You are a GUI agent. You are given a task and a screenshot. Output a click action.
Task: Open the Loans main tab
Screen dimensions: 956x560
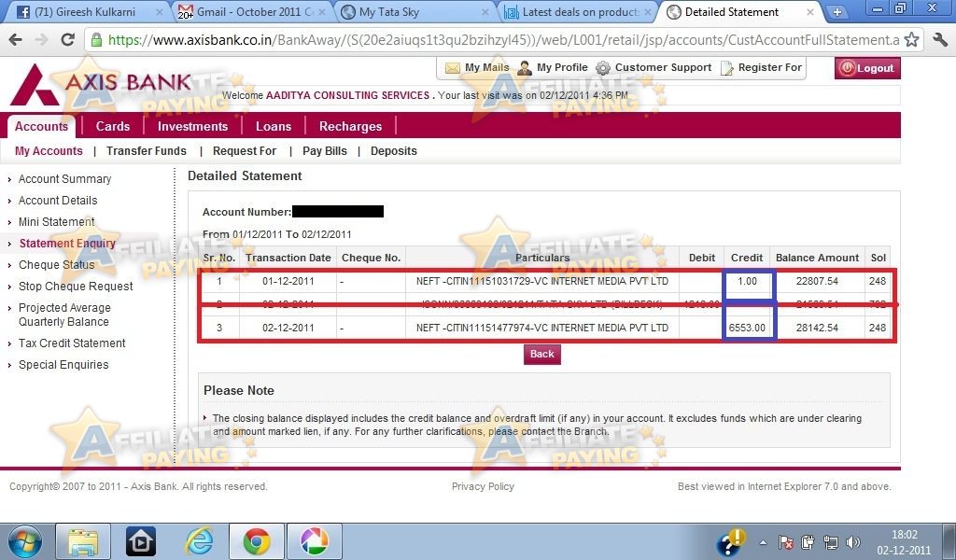coord(274,126)
